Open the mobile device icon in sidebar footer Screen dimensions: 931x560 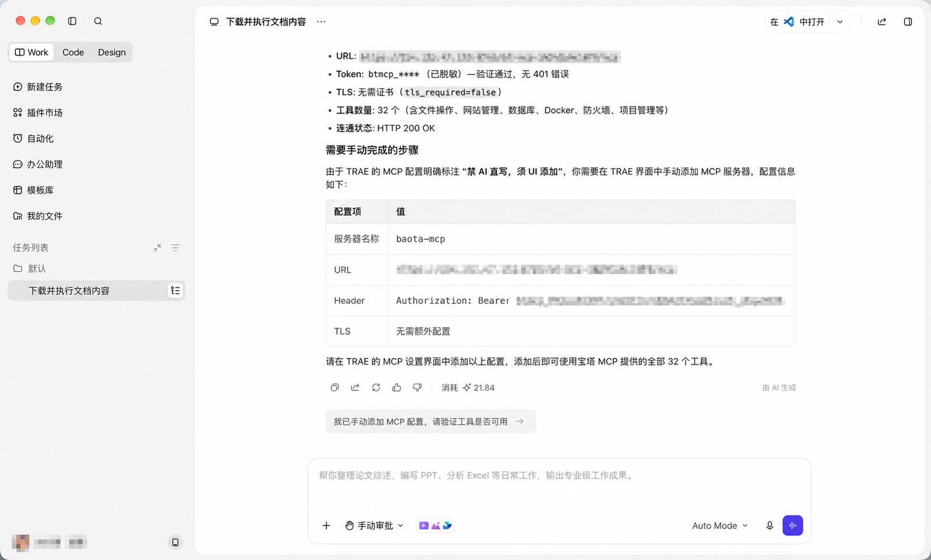click(x=175, y=542)
